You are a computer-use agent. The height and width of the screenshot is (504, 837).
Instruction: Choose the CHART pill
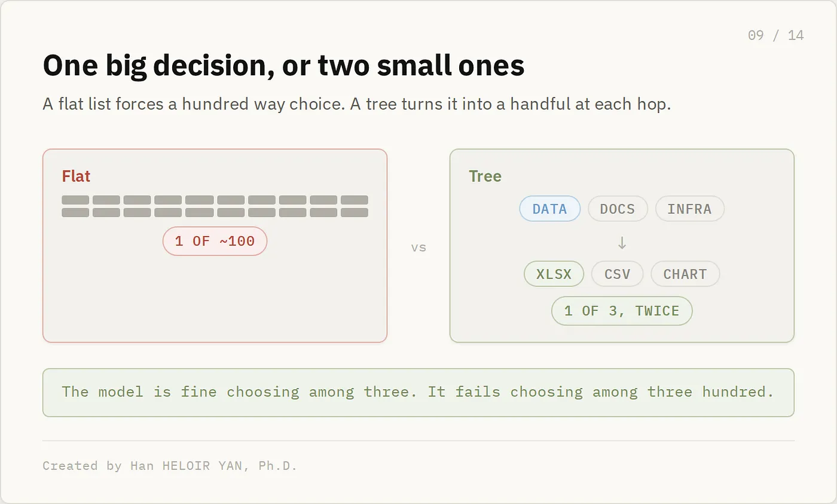tap(685, 274)
